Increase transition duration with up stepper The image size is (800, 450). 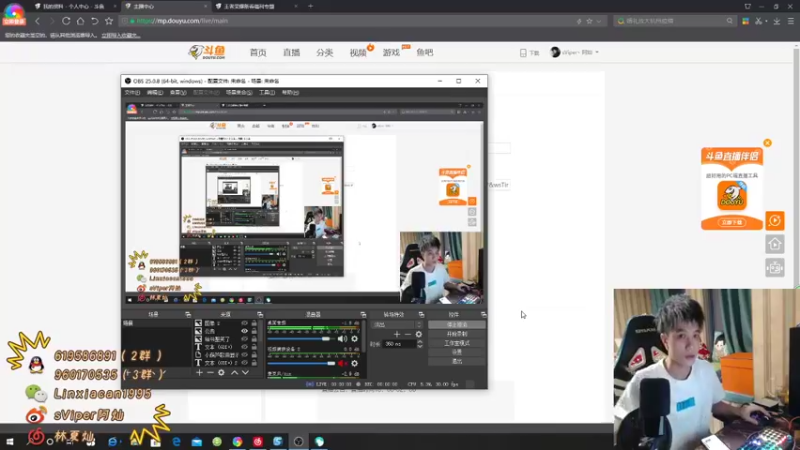(420, 342)
